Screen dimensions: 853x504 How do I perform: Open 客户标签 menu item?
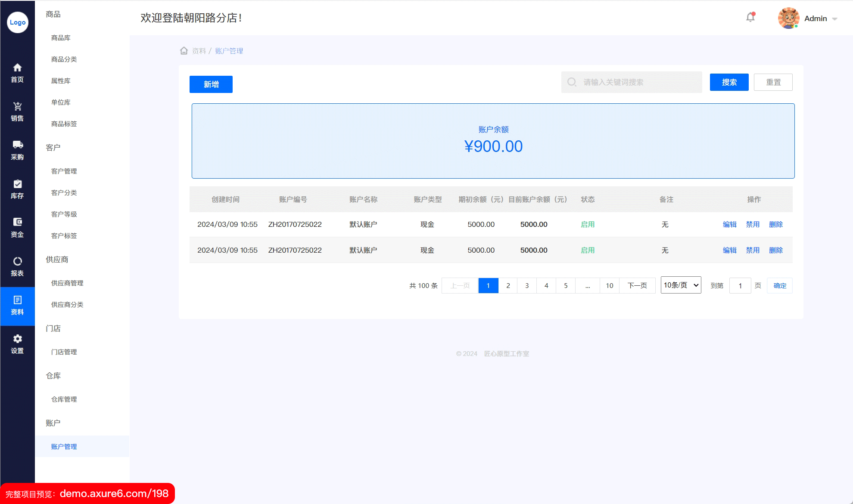[x=64, y=236]
